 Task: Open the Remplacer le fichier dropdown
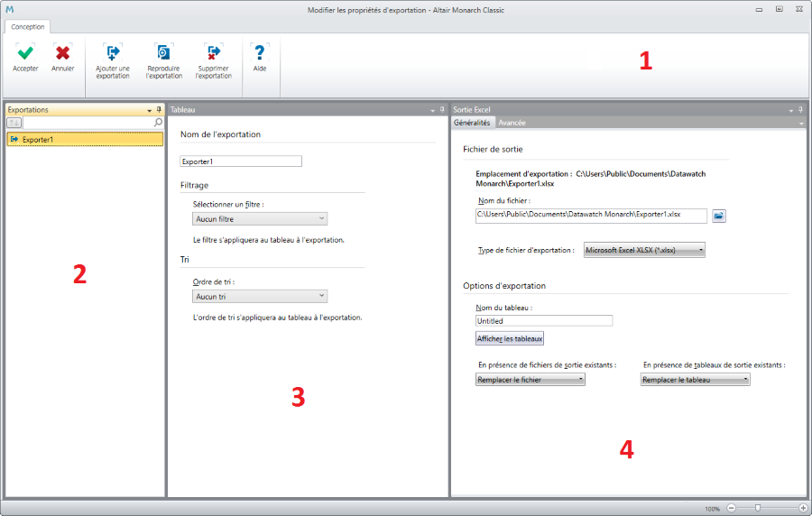tap(531, 380)
